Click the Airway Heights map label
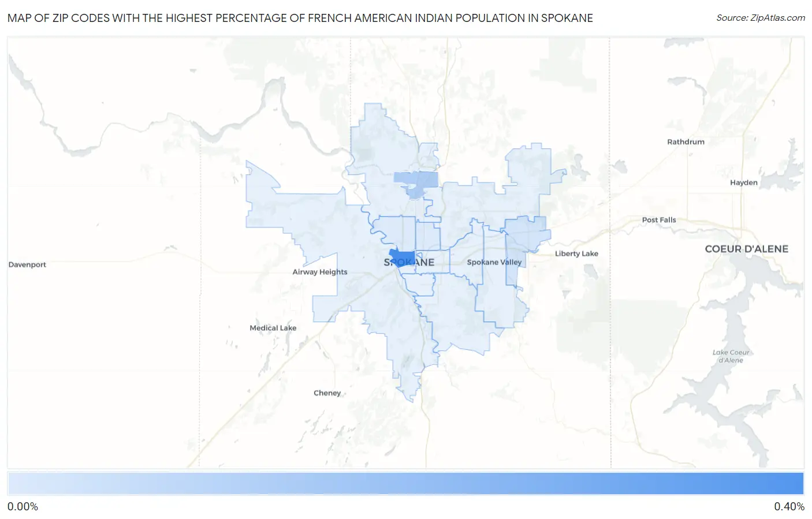Viewport: 812px width, 519px height. tap(320, 272)
